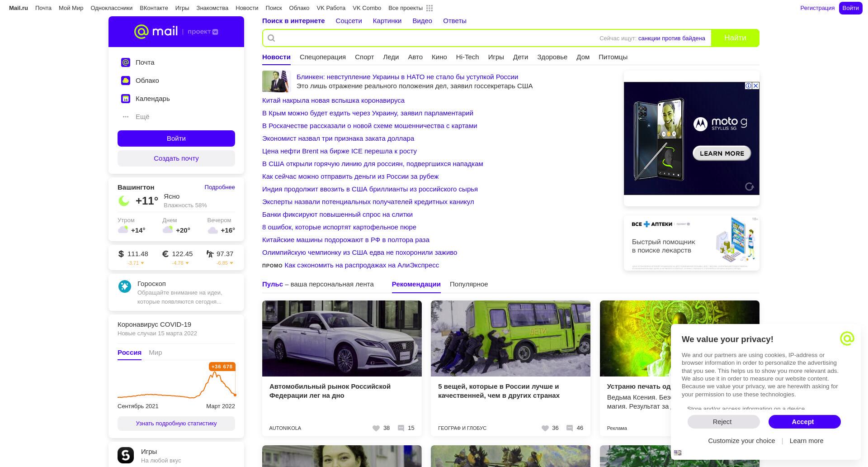Click the Почта envelope icon in sidebar

coord(126,62)
